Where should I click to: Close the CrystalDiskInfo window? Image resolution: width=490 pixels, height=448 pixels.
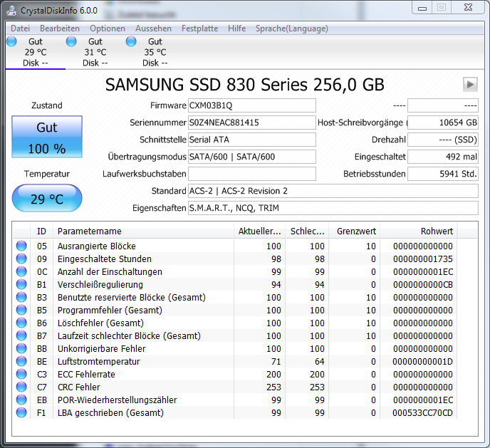coord(468,8)
